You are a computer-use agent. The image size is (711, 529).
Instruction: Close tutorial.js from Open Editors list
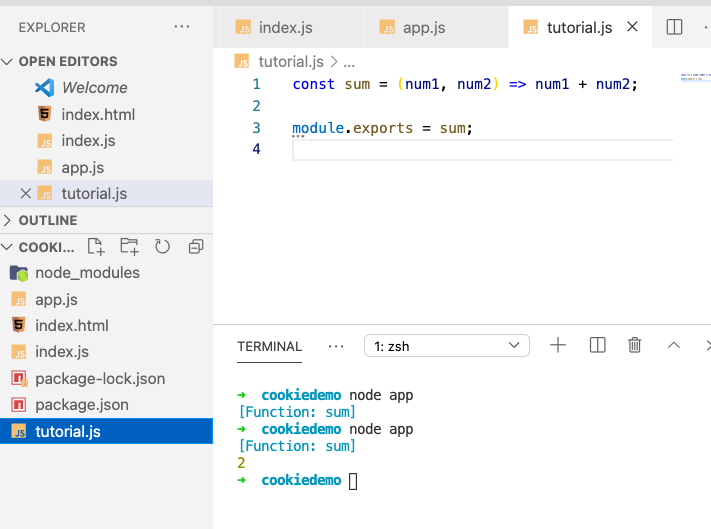(26, 194)
